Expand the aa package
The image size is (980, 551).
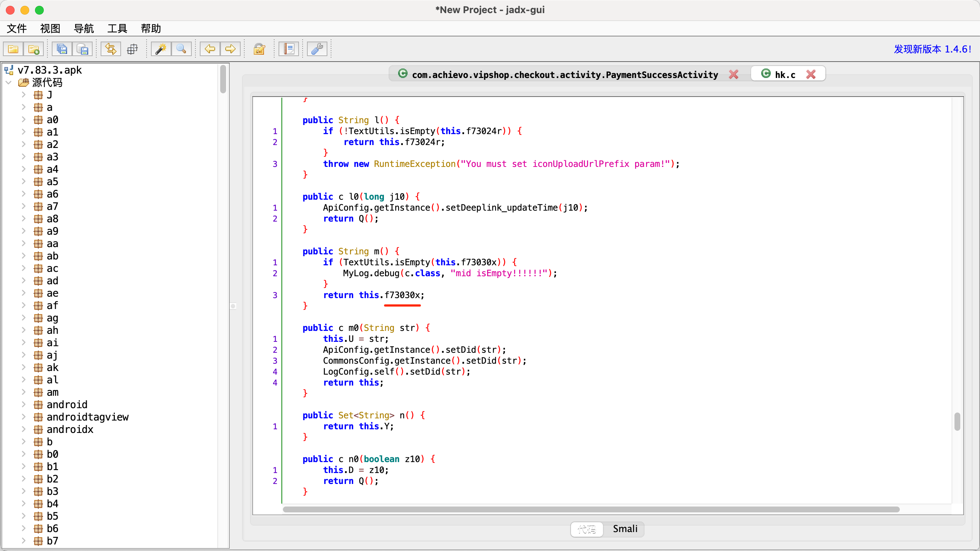coord(24,243)
